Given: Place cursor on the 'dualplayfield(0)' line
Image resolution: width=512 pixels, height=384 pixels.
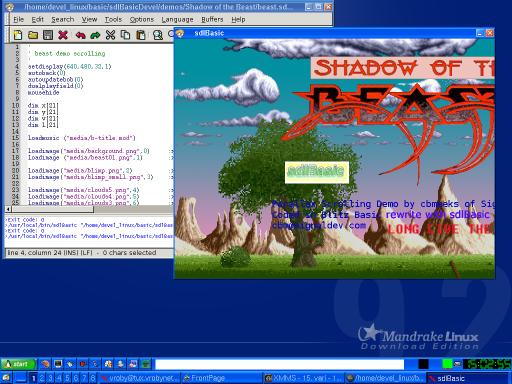Looking at the screenshot, I should (x=55, y=86).
